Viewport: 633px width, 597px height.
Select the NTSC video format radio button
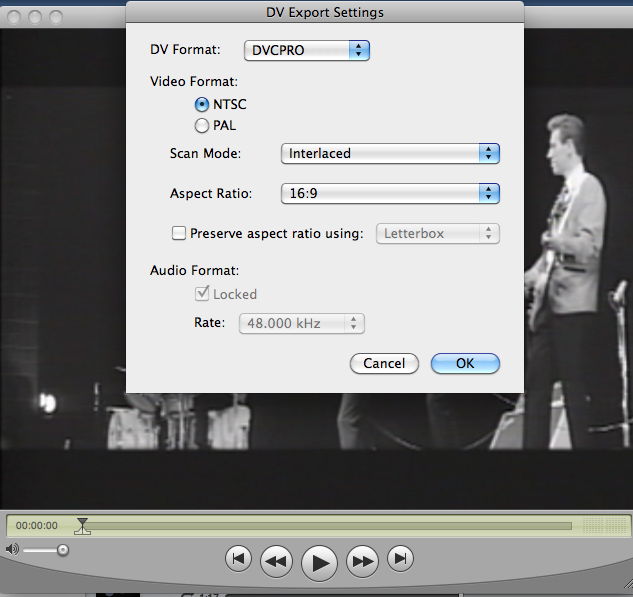tap(202, 105)
